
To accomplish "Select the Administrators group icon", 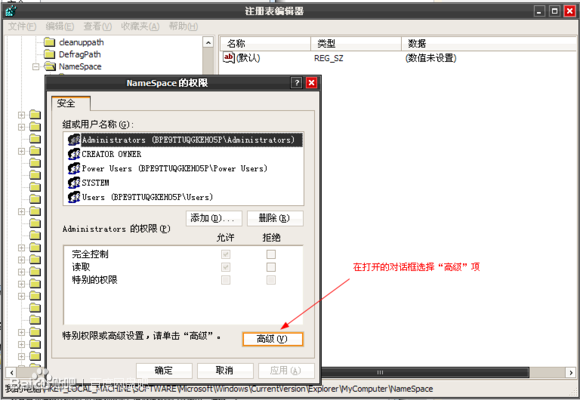I will coord(74,140).
